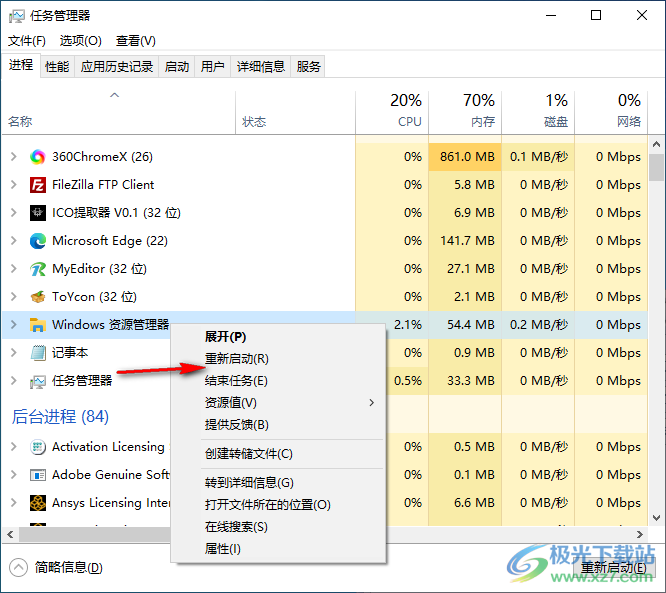666x593 pixels.
Task: Click the Adobe Genuine Software icon
Action: (x=38, y=475)
